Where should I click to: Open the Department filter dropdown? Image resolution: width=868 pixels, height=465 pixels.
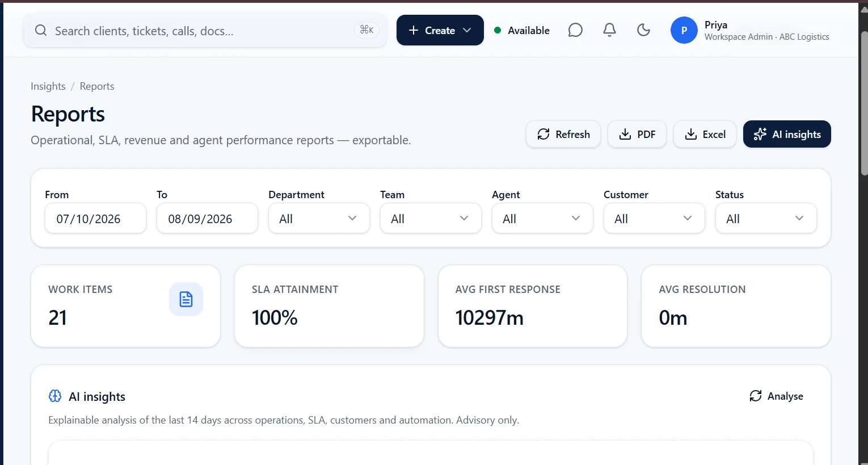[319, 219]
